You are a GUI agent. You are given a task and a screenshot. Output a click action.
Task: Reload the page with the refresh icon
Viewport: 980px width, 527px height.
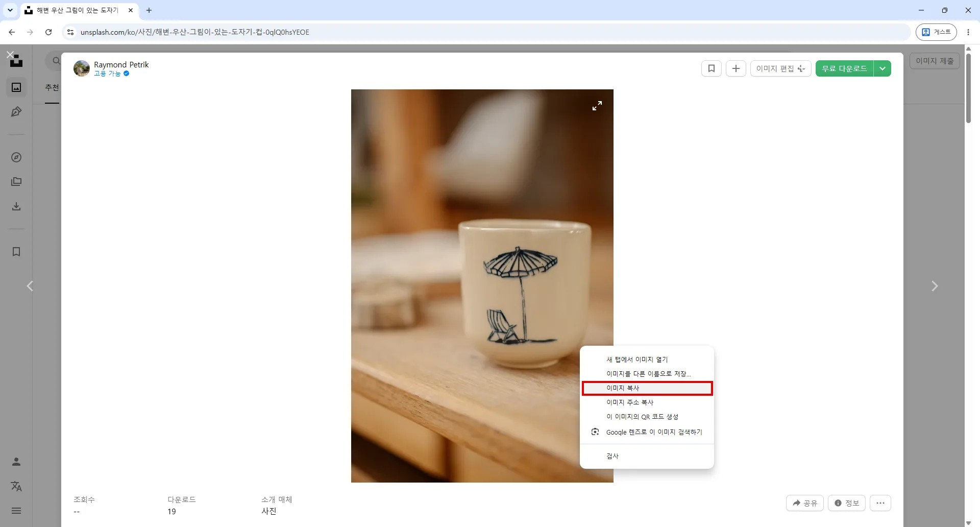[48, 32]
